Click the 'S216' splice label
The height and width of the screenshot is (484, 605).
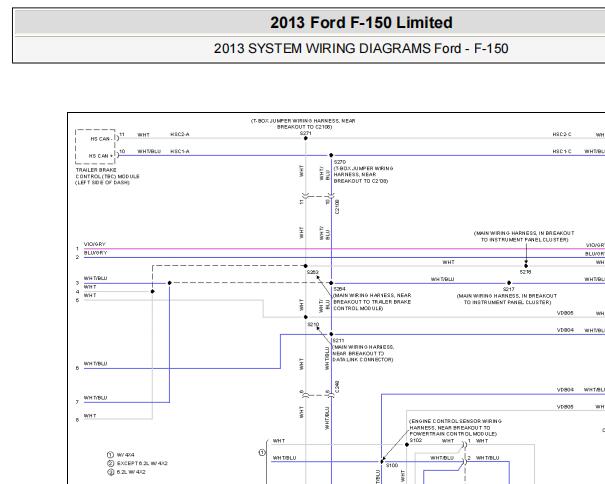point(525,272)
